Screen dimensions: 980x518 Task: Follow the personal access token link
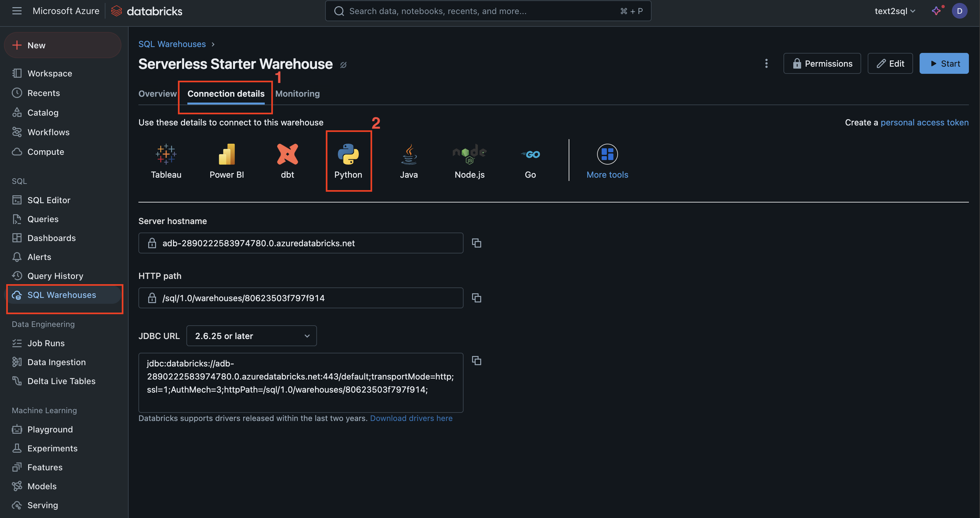pyautogui.click(x=925, y=122)
